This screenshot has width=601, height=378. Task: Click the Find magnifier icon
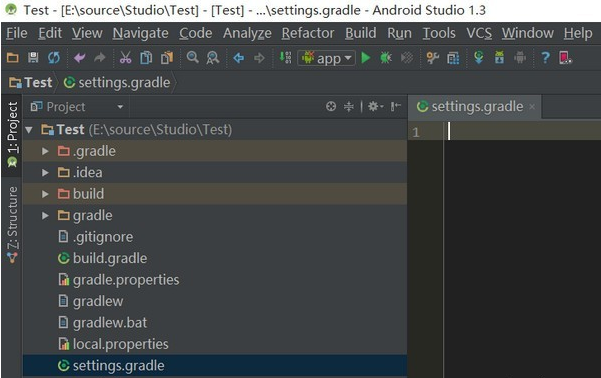192,58
